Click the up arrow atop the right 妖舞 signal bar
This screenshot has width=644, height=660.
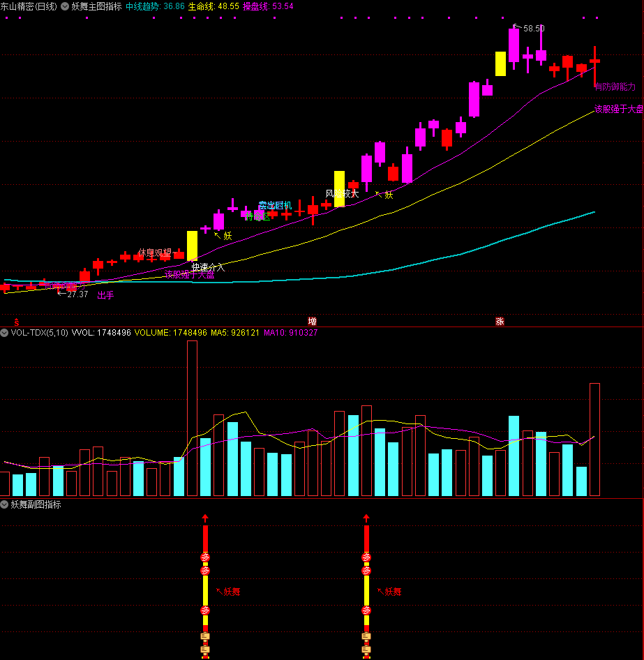366,518
